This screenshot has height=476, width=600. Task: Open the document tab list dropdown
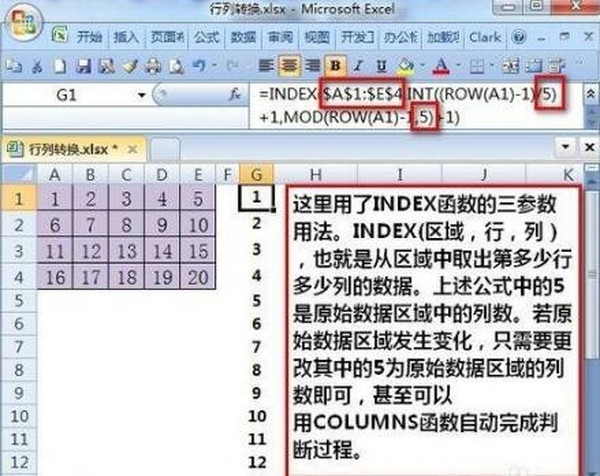coord(565,147)
